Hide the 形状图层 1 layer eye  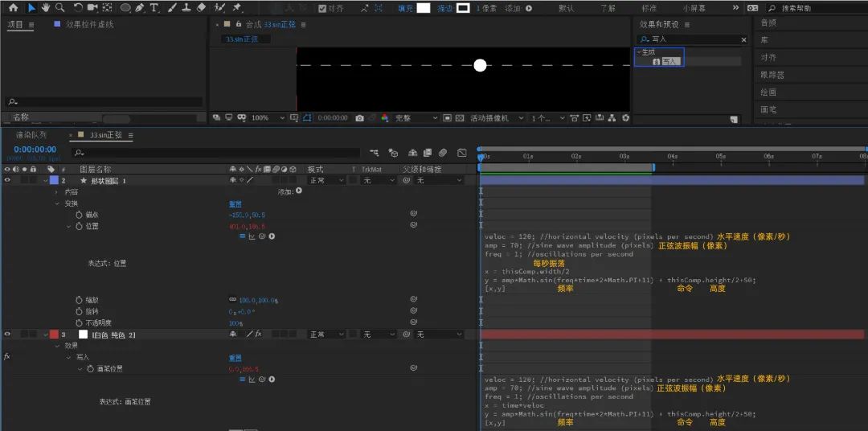pos(8,180)
